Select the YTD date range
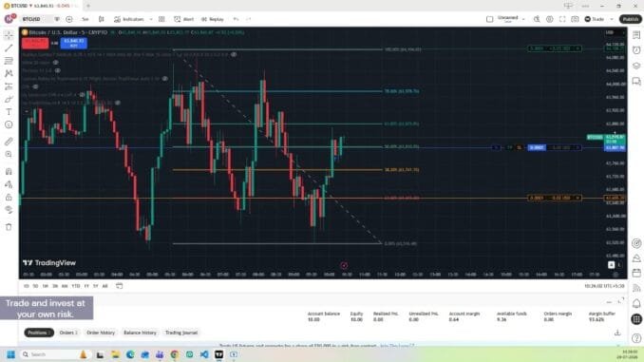 (76, 286)
